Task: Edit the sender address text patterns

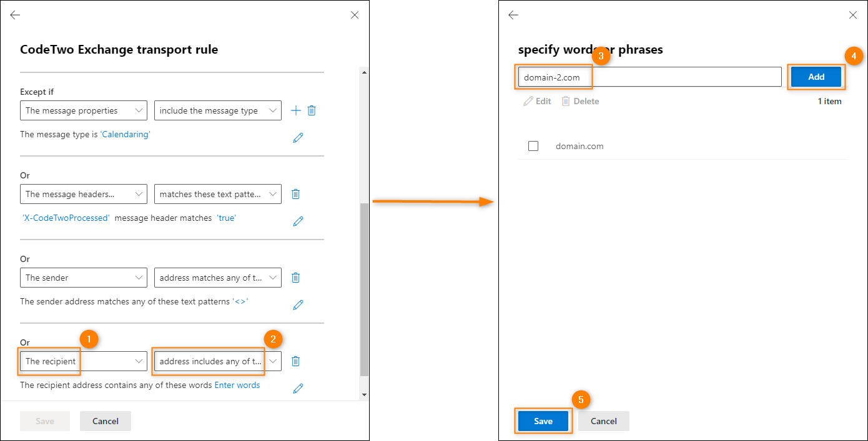Action: pos(298,304)
